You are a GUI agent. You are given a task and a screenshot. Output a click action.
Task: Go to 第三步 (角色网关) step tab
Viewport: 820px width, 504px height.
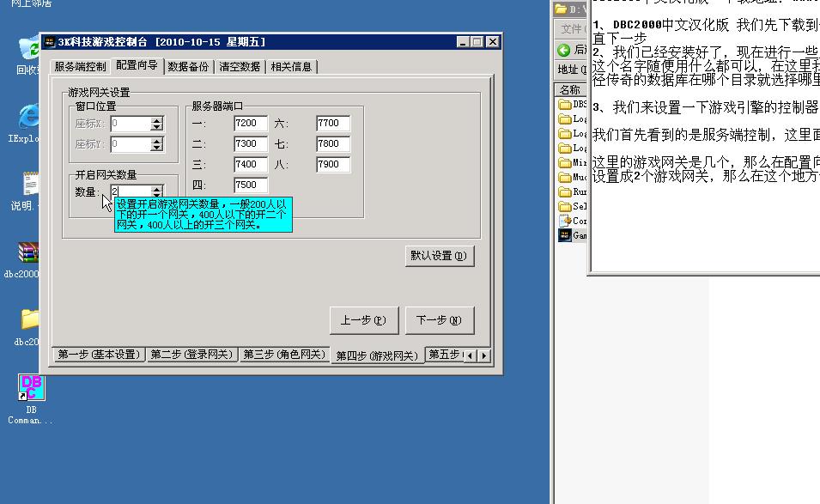point(284,355)
